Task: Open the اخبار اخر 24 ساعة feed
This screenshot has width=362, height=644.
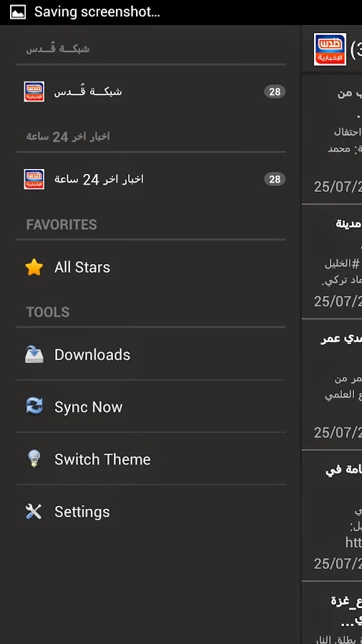Action: point(151,179)
